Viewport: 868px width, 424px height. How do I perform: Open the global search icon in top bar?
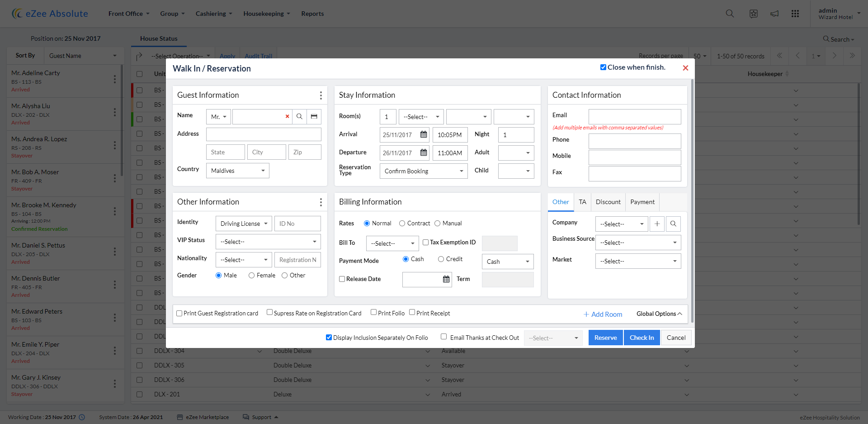tap(730, 14)
